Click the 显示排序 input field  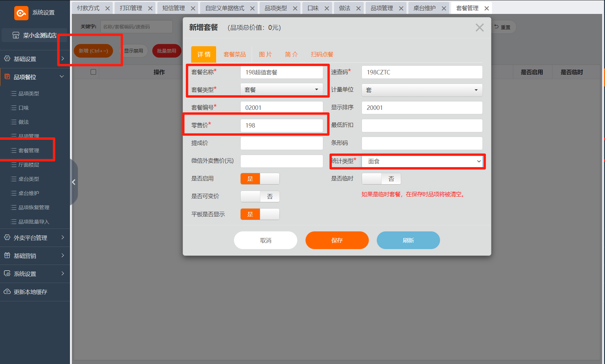point(422,108)
